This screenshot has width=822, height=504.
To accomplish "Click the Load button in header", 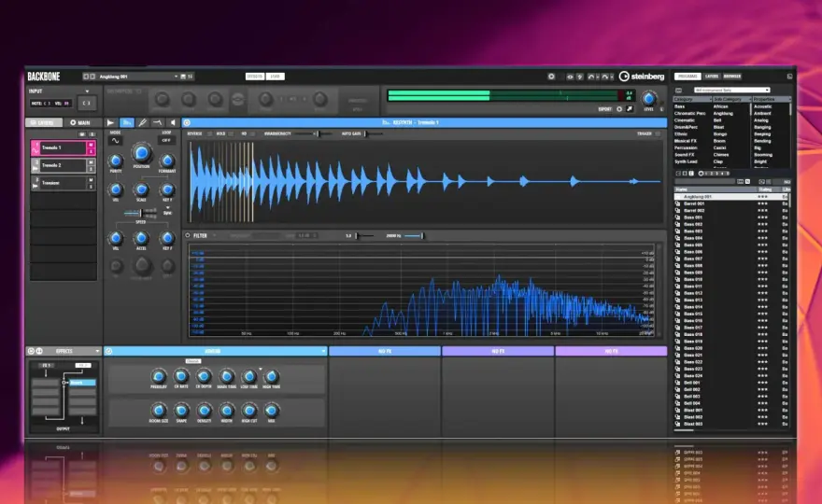I will (276, 77).
